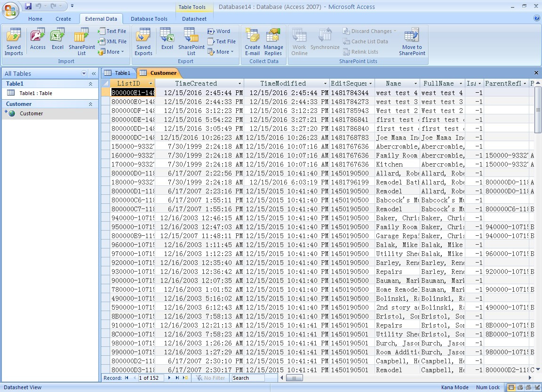Screen dimensions: 542x392
Task: Import from Access database
Action: point(38,39)
